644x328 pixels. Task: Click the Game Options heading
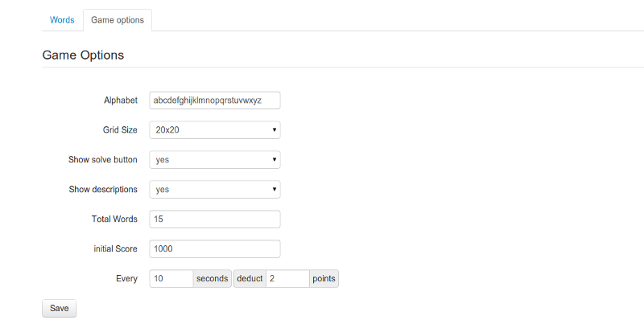point(83,55)
